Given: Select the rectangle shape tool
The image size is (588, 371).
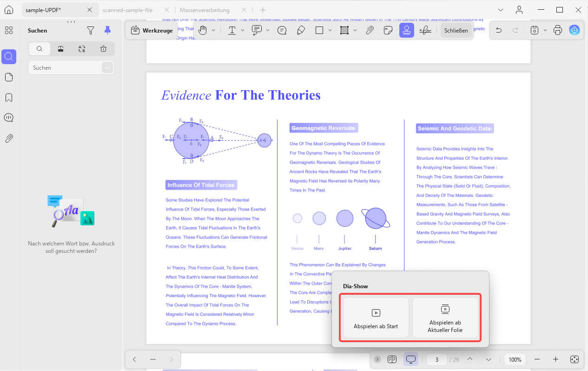Looking at the screenshot, I should click(x=319, y=30).
